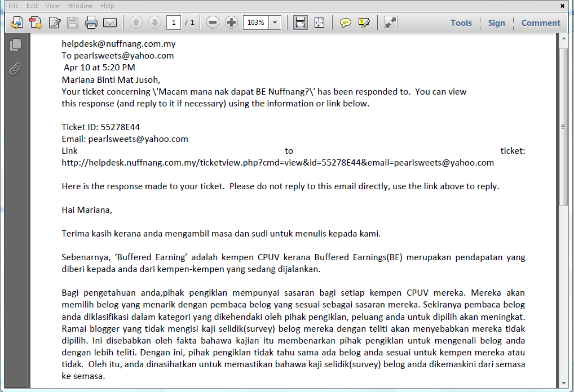Click the word 'Sebenarnya,' in paragraph
Viewport: 574px width, 392px height.
86,257
